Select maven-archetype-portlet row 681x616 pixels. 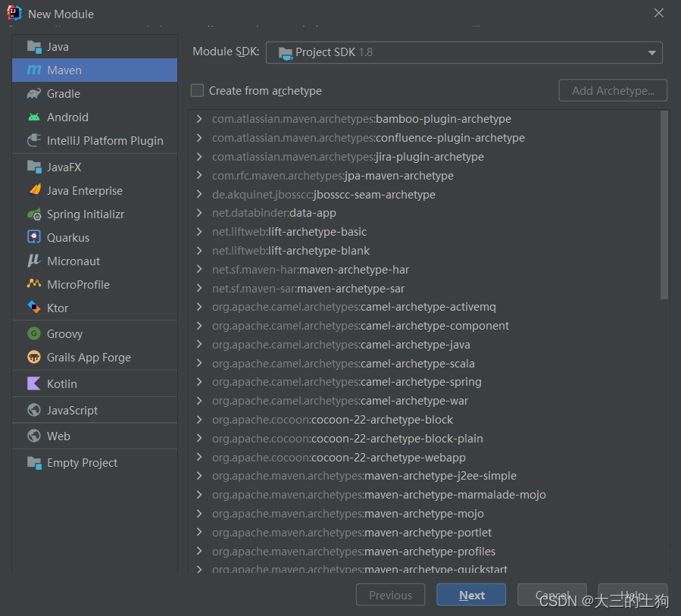coord(426,533)
